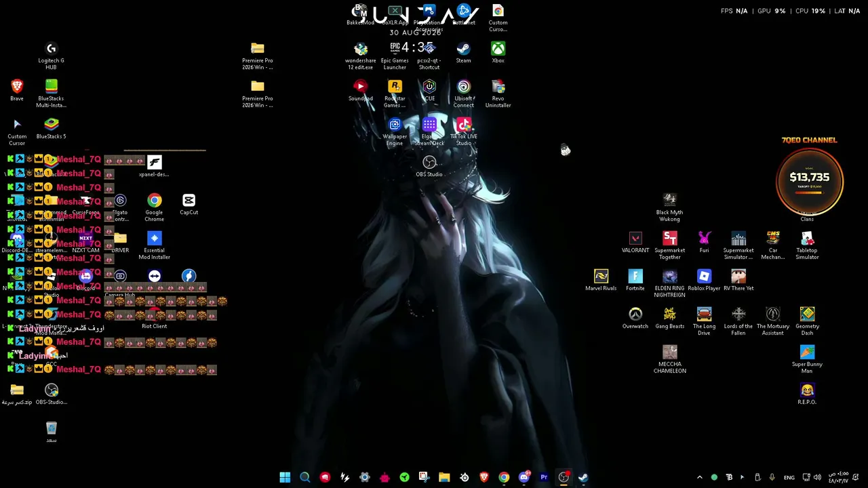This screenshot has width=868, height=488.
Task: Select the Recycle Bin on the desktop
Action: click(x=52, y=432)
